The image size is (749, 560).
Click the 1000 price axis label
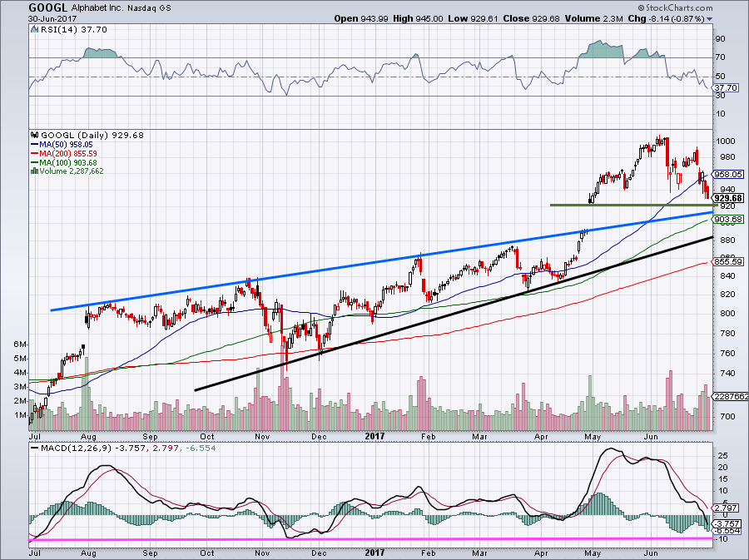click(x=726, y=141)
